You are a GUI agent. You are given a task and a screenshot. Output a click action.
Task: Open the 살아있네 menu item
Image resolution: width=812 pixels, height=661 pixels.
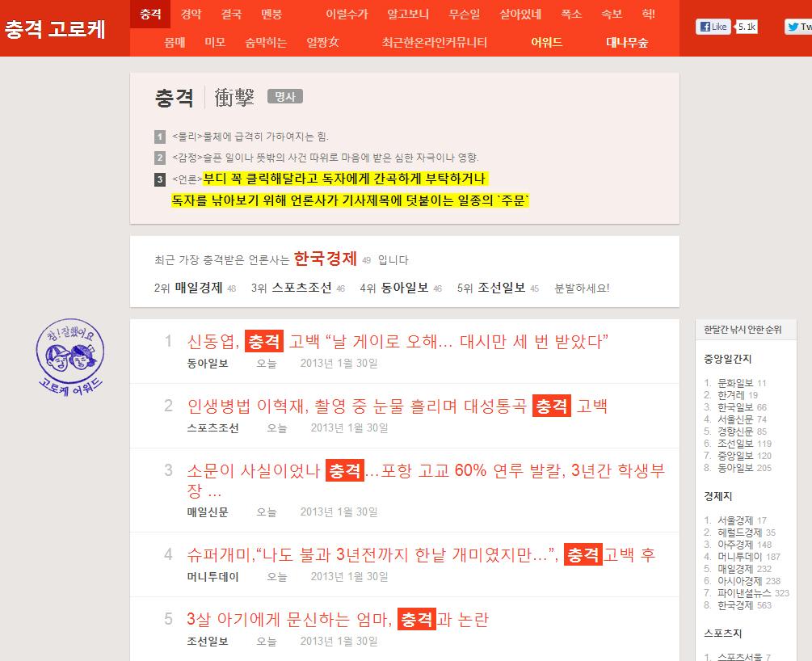[x=520, y=14]
